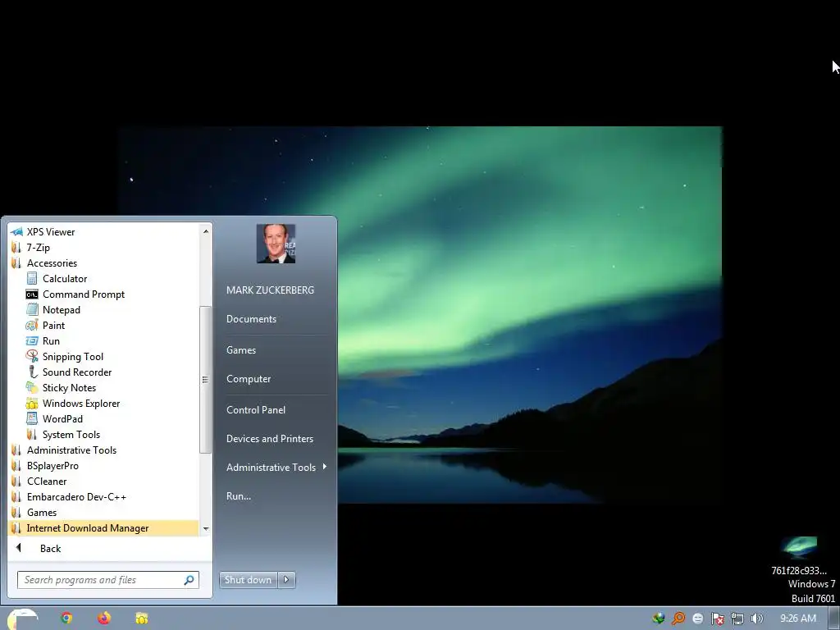Click the Start orb button
Image resolution: width=840 pixels, height=630 pixels.
click(22, 619)
